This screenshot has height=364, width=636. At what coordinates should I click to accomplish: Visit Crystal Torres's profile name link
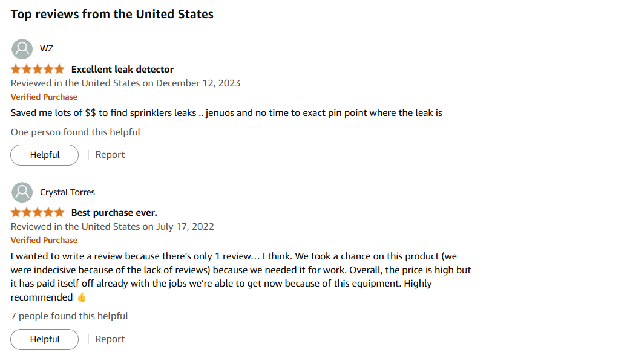67,192
